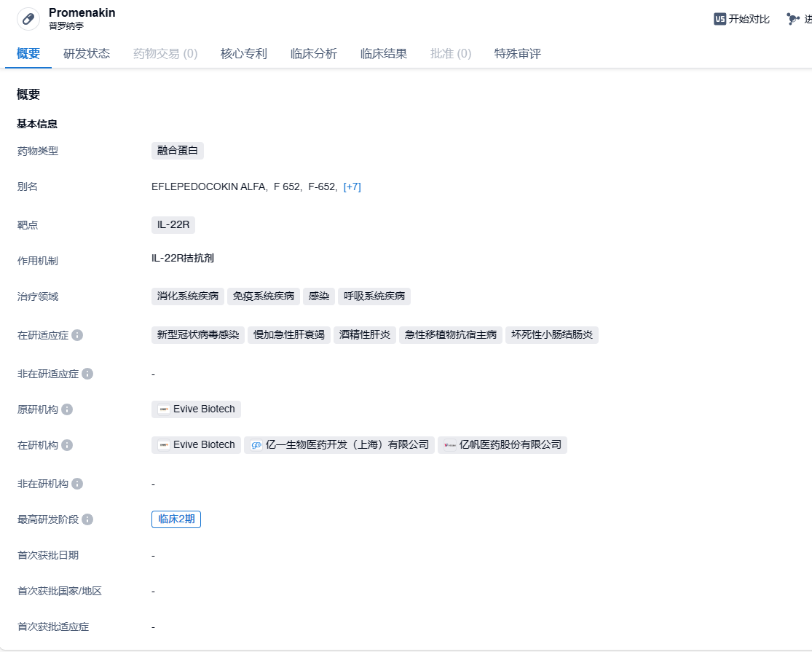Open 亿帆医药股份有限公司 organization link
Image resolution: width=812 pixels, height=652 pixels.
pyautogui.click(x=502, y=444)
